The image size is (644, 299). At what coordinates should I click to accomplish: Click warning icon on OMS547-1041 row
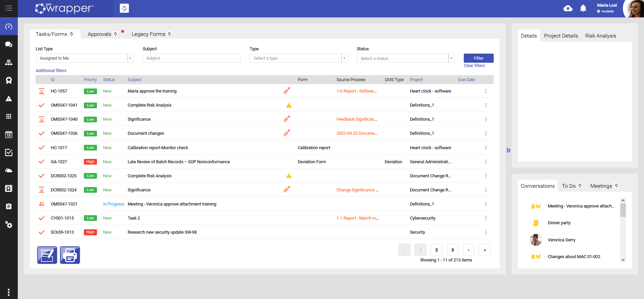click(x=289, y=105)
